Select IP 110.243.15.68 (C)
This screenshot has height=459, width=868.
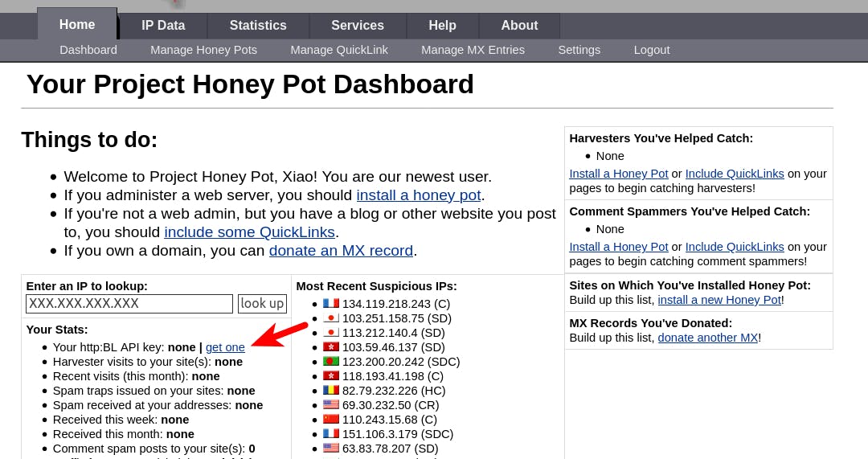click(x=390, y=420)
